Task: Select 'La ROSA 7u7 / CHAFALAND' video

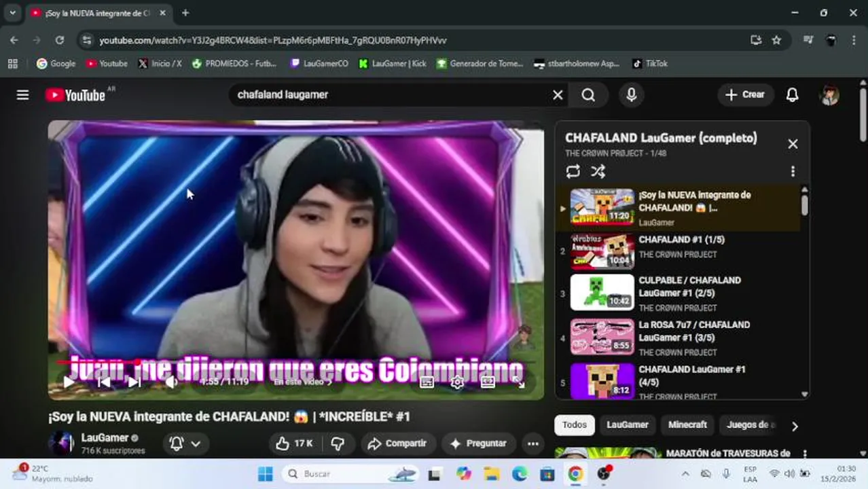Action: click(x=679, y=338)
